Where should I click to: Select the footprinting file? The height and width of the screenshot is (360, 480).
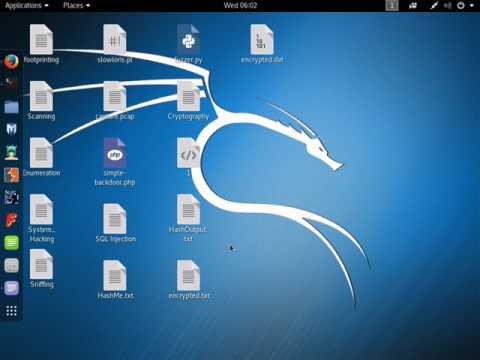click(41, 44)
